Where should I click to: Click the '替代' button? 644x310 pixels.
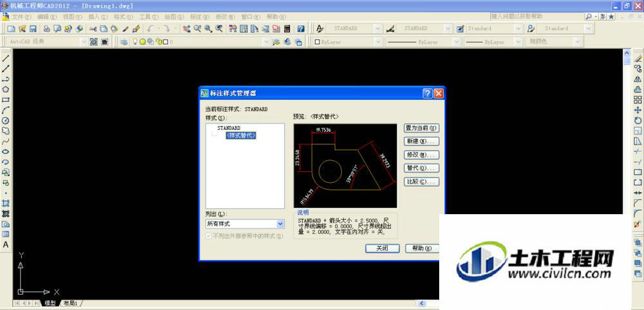coord(422,168)
